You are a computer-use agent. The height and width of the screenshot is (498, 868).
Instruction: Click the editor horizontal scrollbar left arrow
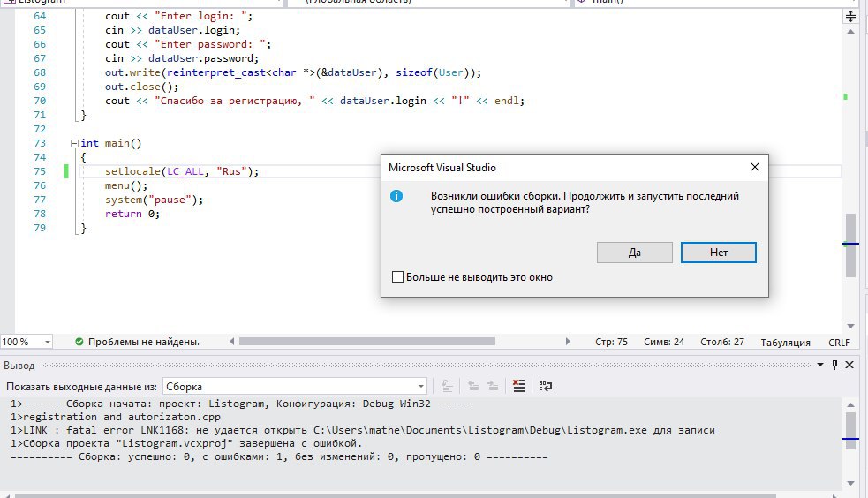[232, 342]
